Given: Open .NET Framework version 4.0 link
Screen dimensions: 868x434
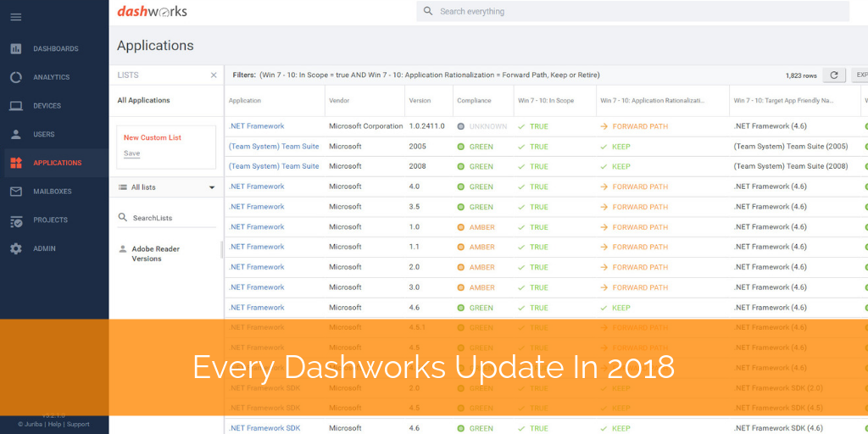Looking at the screenshot, I should [x=256, y=186].
